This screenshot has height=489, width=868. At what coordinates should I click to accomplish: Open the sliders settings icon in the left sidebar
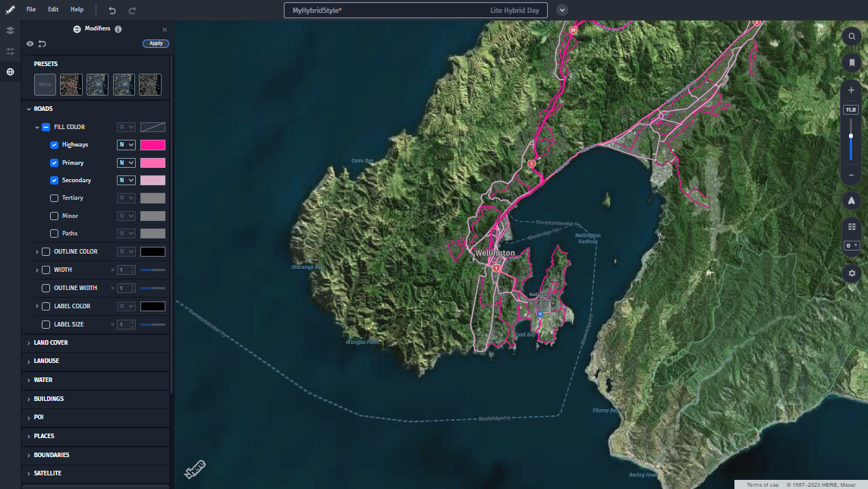coord(10,51)
